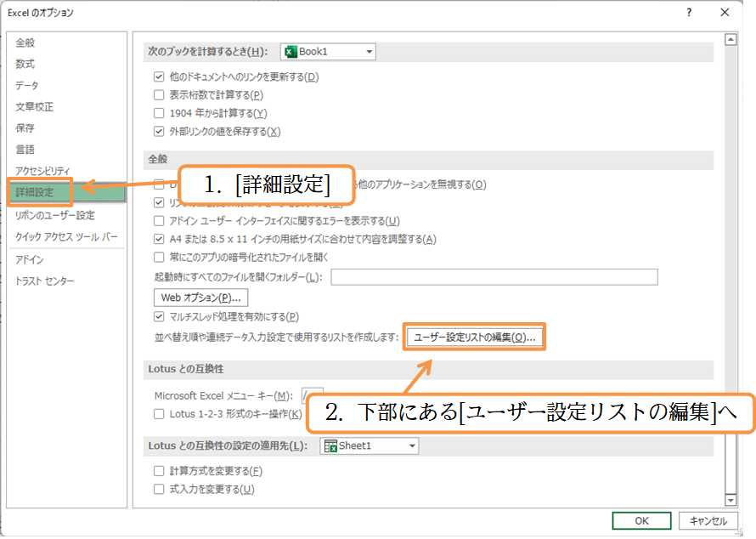Toggle マルチスレッド処理を有効にする checkbox
The width and height of the screenshot is (756, 539).
(x=159, y=317)
